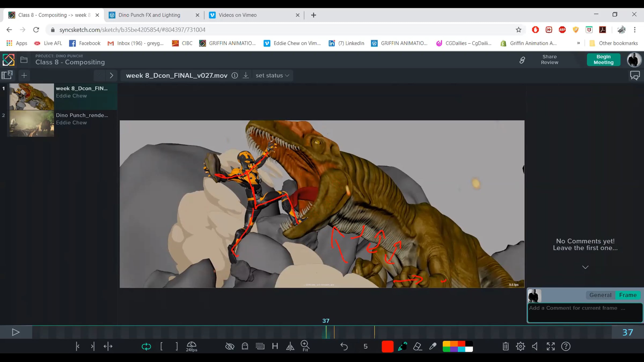This screenshot has height=362, width=644.
Task: Set the in-point bracket
Action: tap(161, 346)
